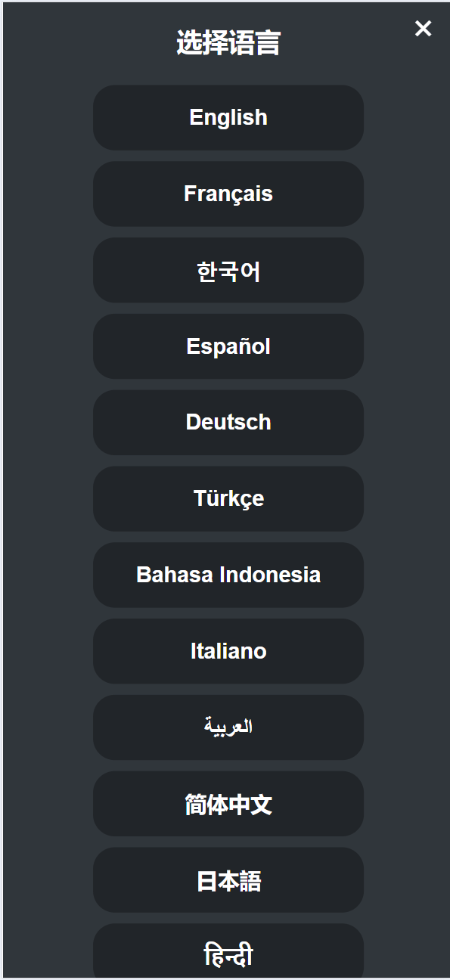Click the 选择语言 dialog title
This screenshot has height=980, width=450.
(x=228, y=43)
